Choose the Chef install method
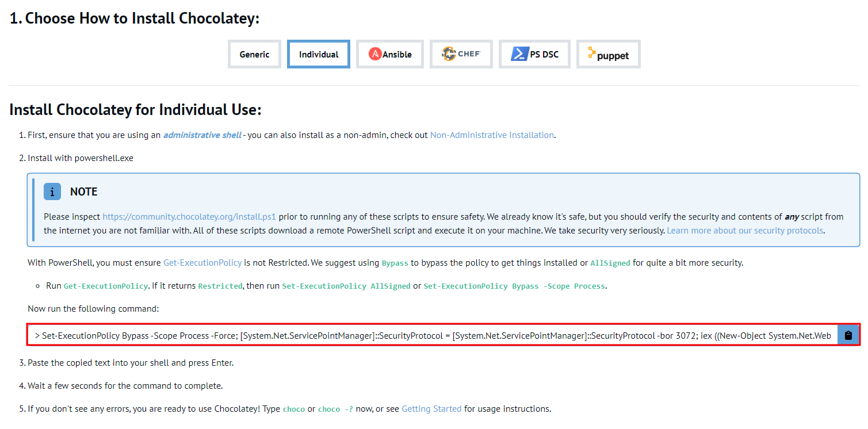The height and width of the screenshot is (429, 868). click(461, 54)
